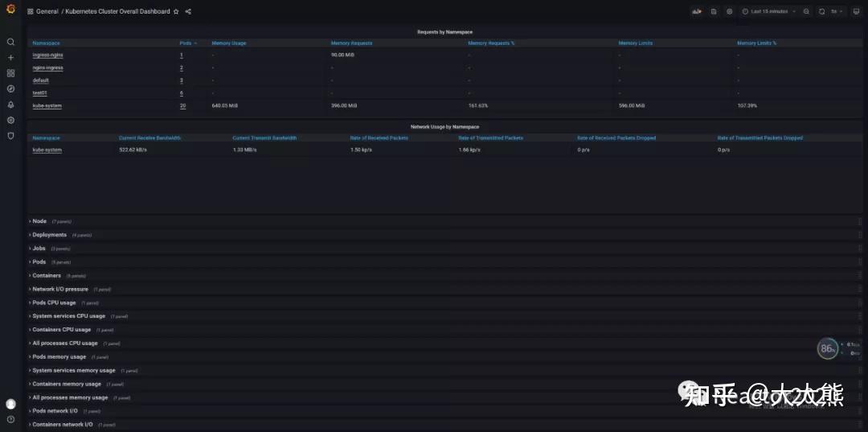The width and height of the screenshot is (868, 432).
Task: Open the nginx-ingress namespace link
Action: [x=47, y=68]
